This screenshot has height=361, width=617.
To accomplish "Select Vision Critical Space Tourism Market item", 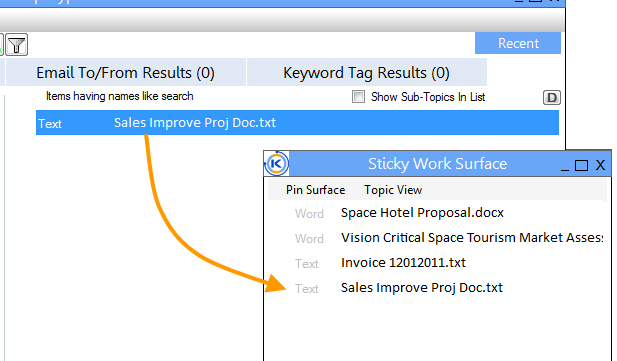I will (472, 238).
